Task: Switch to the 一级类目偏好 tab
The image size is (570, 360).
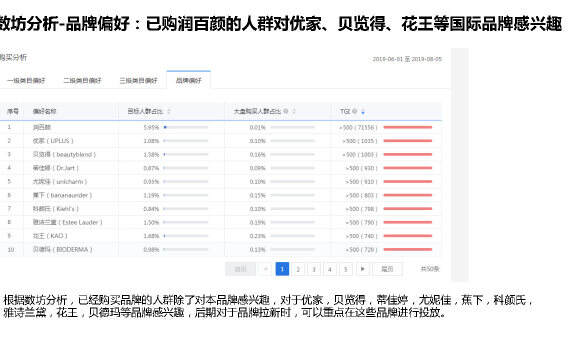Action: 26,80
